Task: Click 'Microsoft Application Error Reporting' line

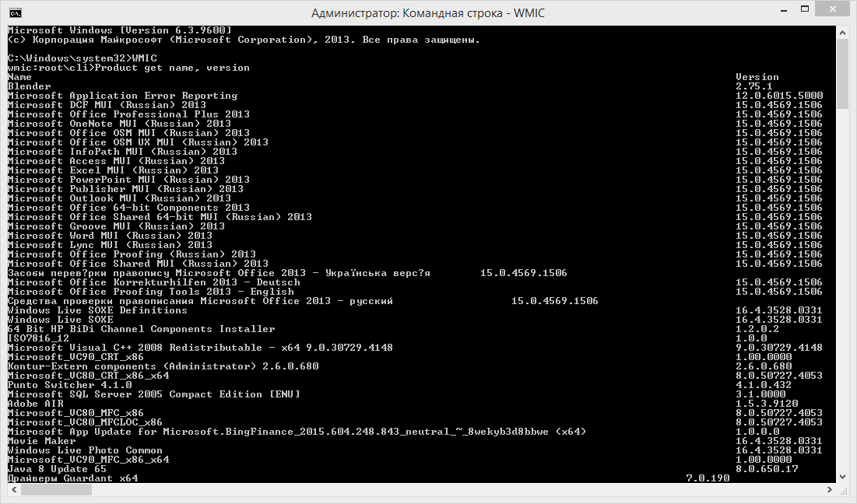Action: pos(122,96)
